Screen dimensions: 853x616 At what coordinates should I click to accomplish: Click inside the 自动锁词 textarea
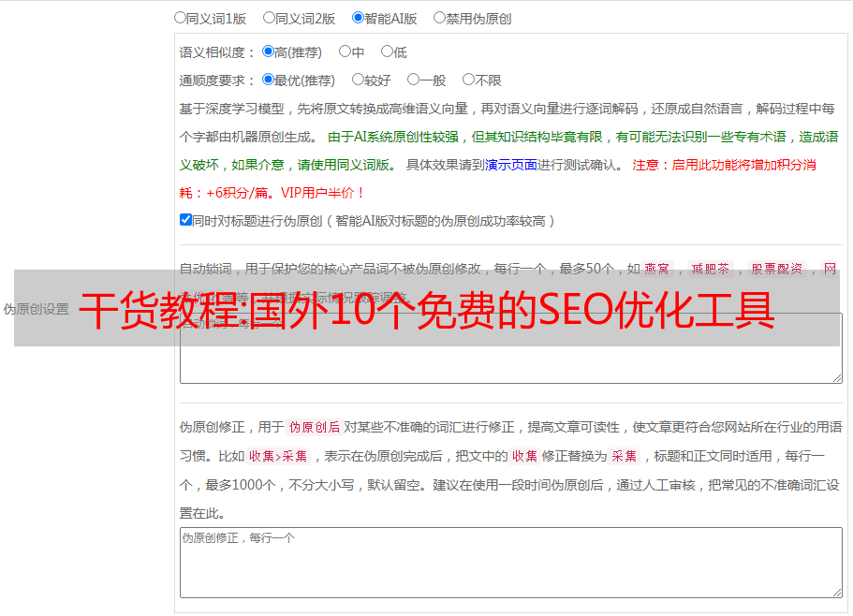511,348
